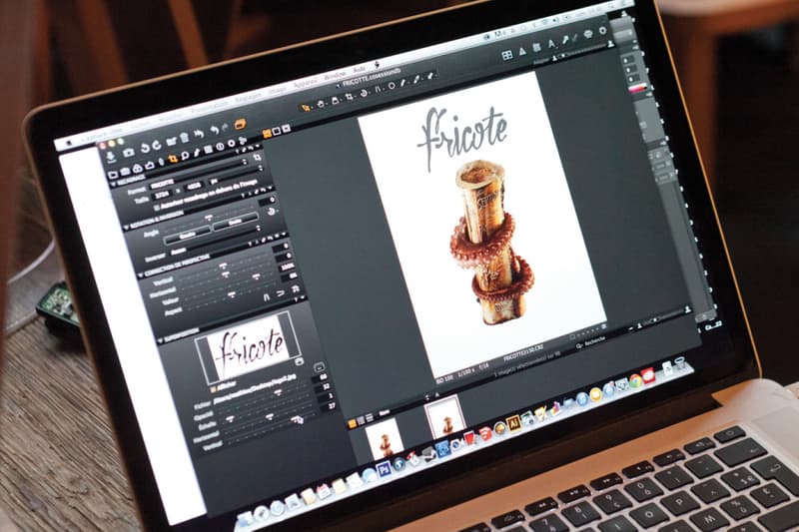The image size is (799, 532).
Task: Select the crop tool tab icon
Action: point(173,159)
